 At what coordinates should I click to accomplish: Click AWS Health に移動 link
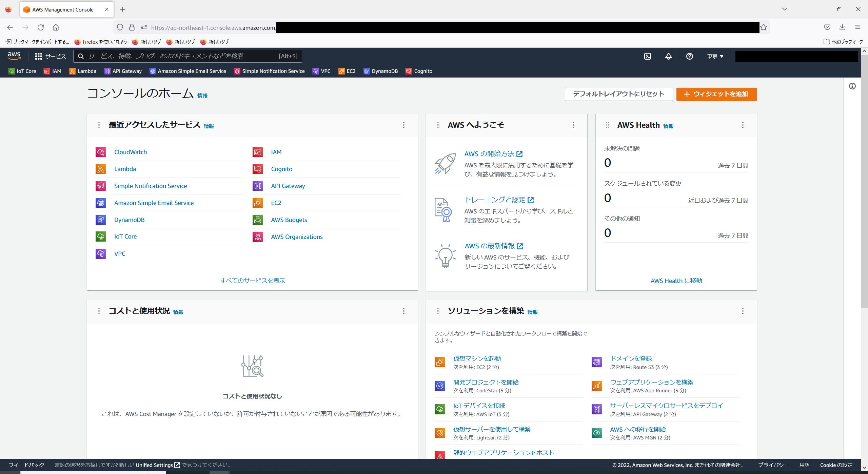click(x=676, y=281)
